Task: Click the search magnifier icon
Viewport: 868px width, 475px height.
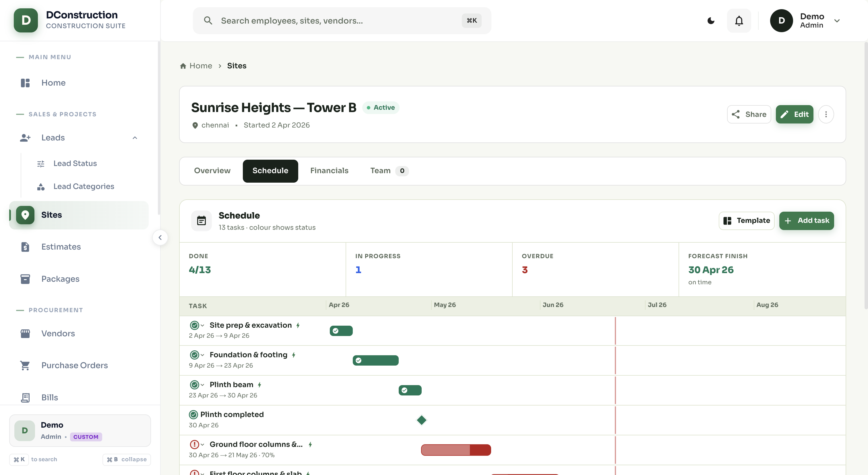Action: point(208,21)
